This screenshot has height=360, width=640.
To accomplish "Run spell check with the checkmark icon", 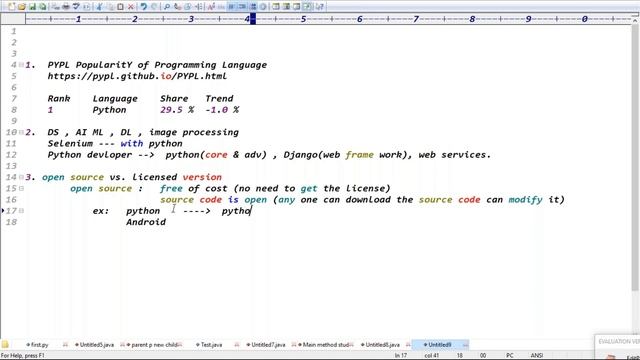I will 76,7.
